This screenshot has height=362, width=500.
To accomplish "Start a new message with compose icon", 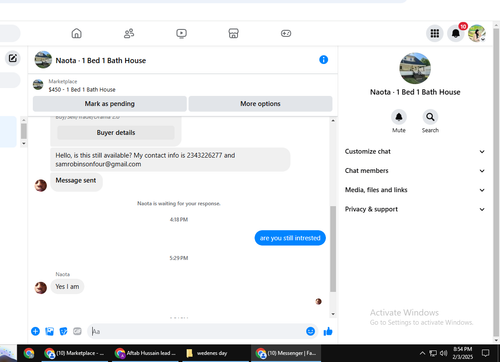I will click(13, 58).
